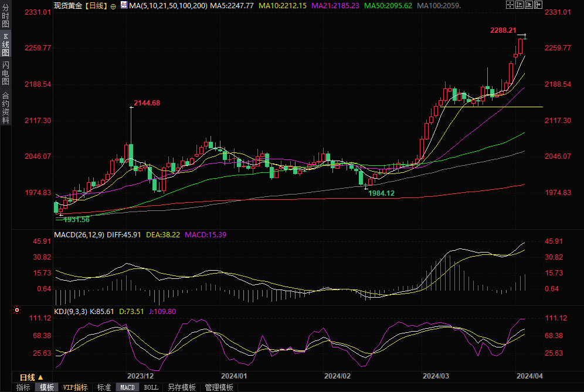Click the crosshair circle icon beside 日线
Screen dimensions: 584x392
coord(113,6)
